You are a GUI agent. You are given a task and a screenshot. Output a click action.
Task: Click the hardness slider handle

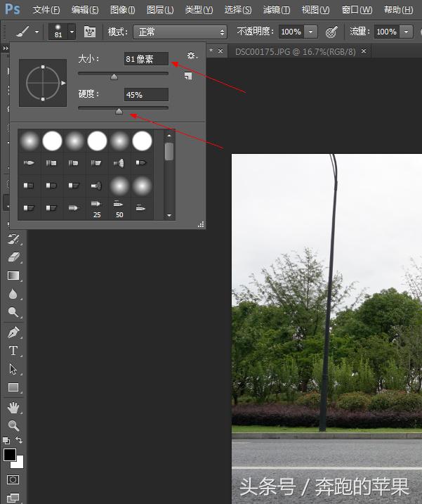[x=119, y=111]
